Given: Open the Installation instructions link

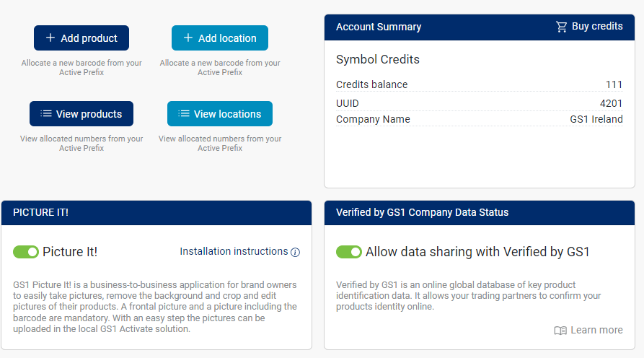Looking at the screenshot, I should coord(234,251).
